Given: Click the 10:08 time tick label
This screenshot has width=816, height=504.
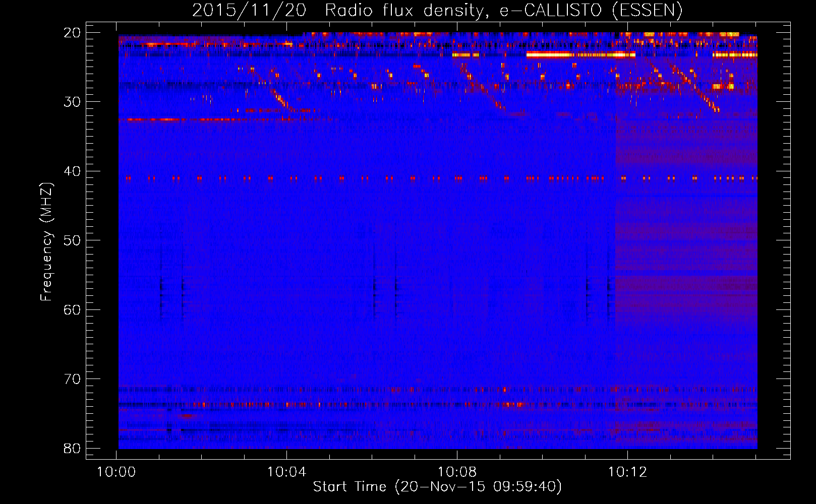Looking at the screenshot, I should click(x=457, y=472).
